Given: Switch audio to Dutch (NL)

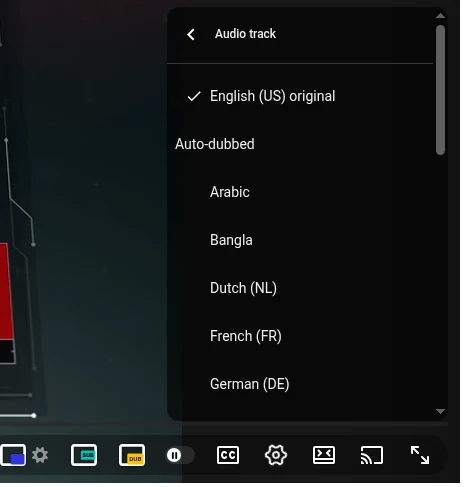Looking at the screenshot, I should click(300, 288).
